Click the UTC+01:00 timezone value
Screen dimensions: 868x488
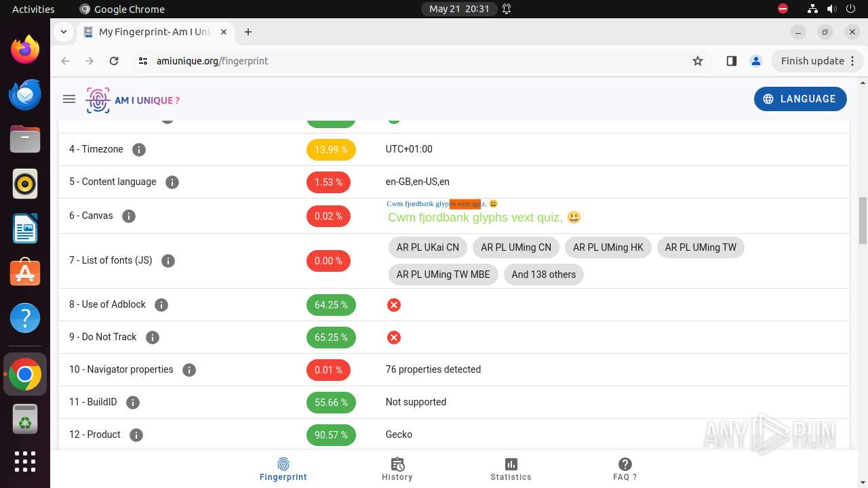pos(409,149)
